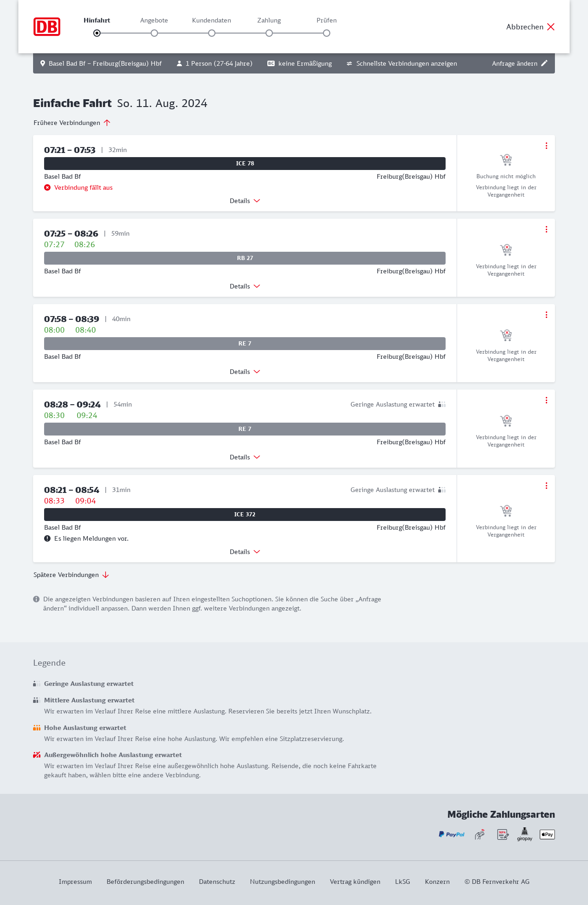
Task: Open three-dot menu for RB 27 connection
Action: coord(546,229)
